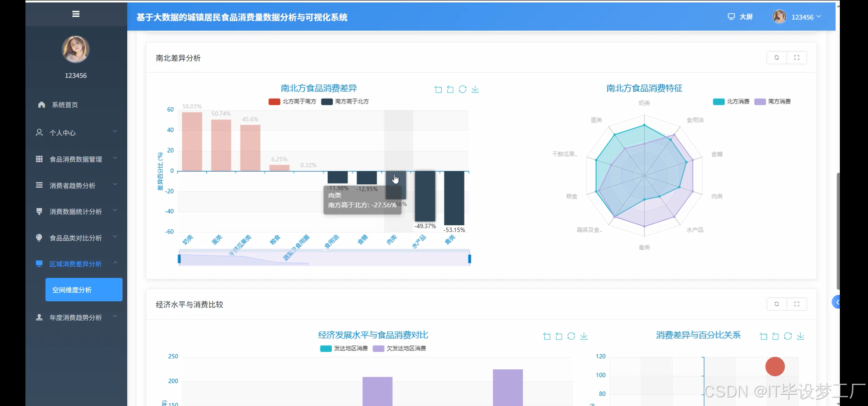Click area zoom icon in 经济发展水平与食品消费对比 toolbox
This screenshot has height=406, width=868.
click(547, 336)
